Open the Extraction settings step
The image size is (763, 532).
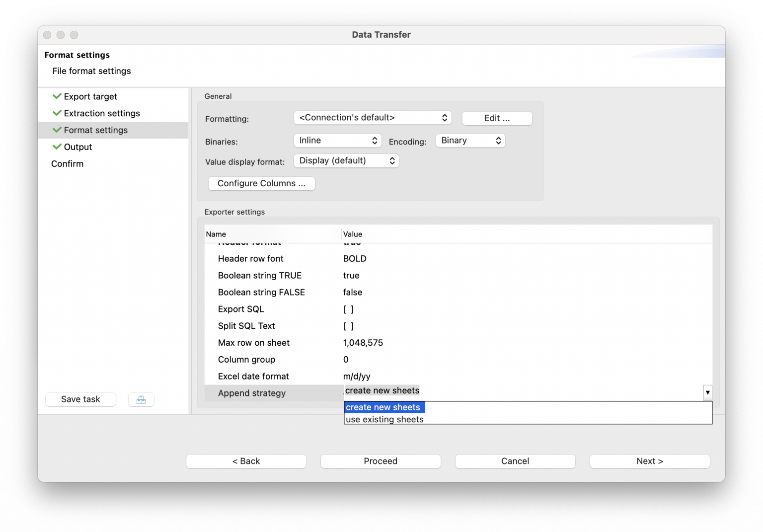[102, 113]
